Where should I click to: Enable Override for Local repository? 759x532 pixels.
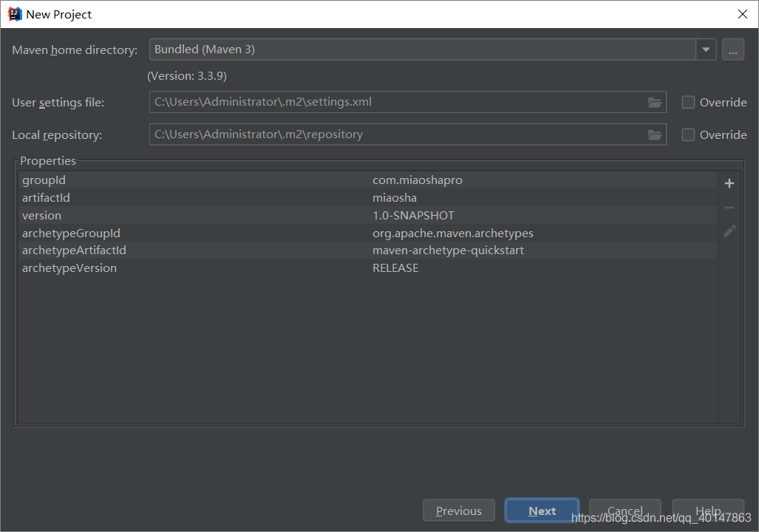pos(688,134)
